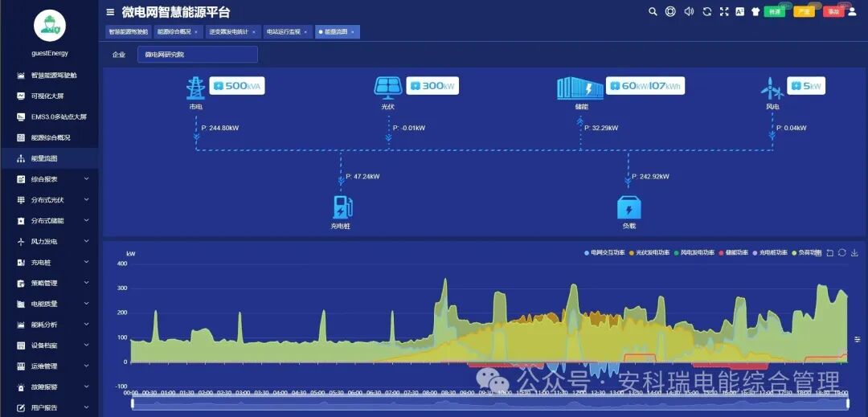
Task: Open 能源综合概况 in sidebar
Action: click(x=50, y=137)
